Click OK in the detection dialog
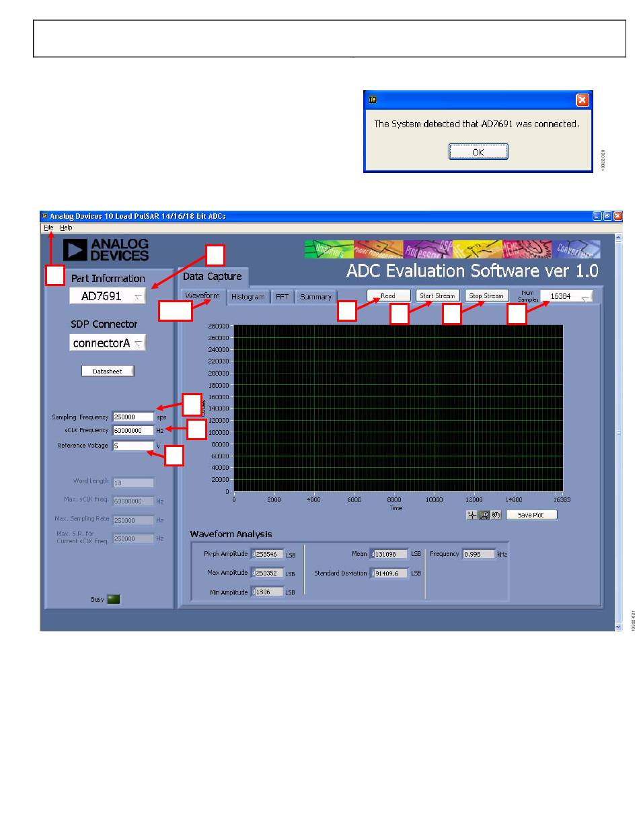 [x=478, y=152]
